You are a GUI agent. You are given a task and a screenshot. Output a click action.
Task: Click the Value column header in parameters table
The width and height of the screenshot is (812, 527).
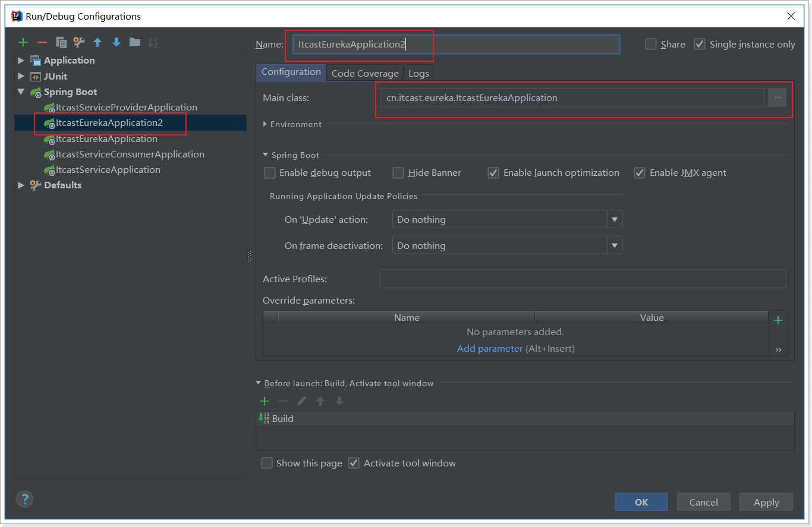coord(652,317)
